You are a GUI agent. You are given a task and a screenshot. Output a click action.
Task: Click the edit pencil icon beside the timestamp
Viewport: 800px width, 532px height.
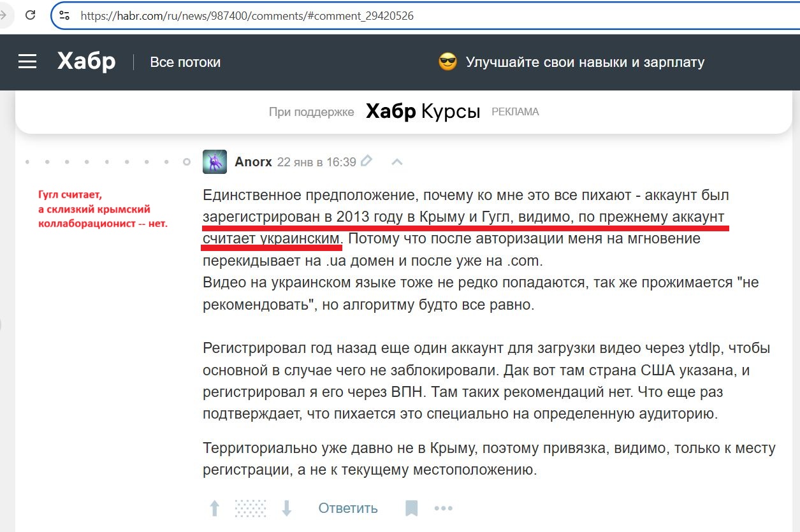coord(367,161)
